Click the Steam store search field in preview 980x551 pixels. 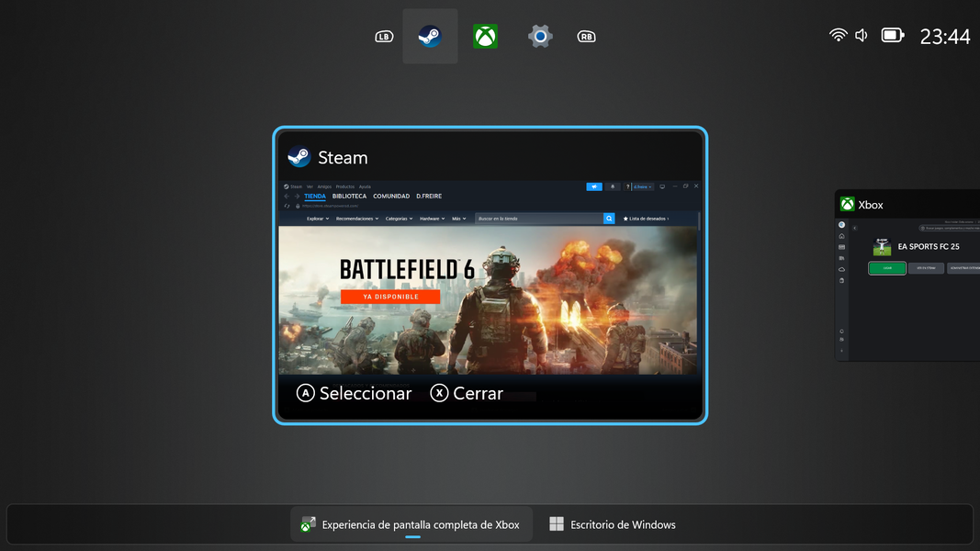538,219
